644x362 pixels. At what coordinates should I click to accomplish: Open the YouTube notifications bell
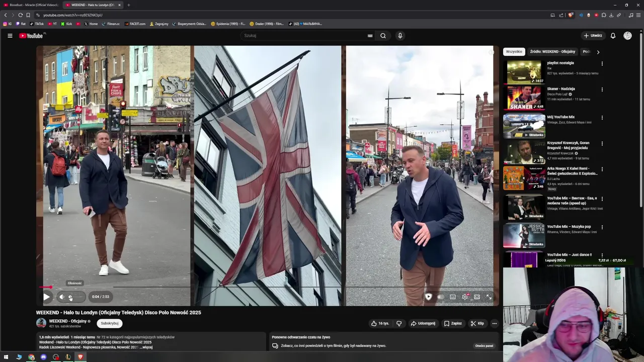pos(613,36)
